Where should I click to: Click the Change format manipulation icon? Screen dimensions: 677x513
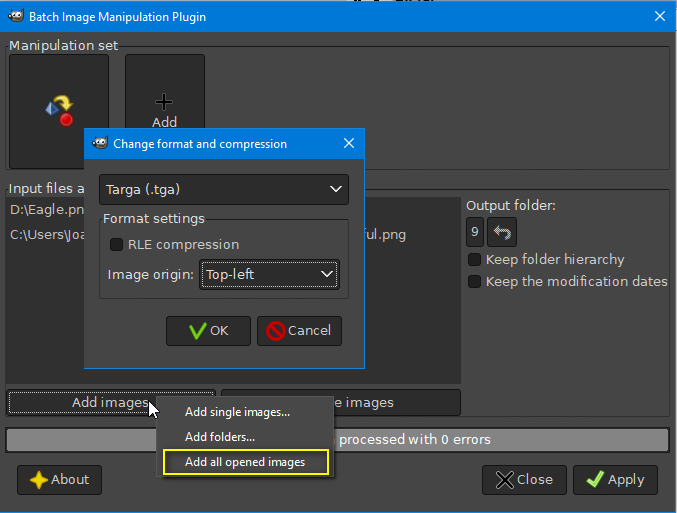pyautogui.click(x=59, y=111)
